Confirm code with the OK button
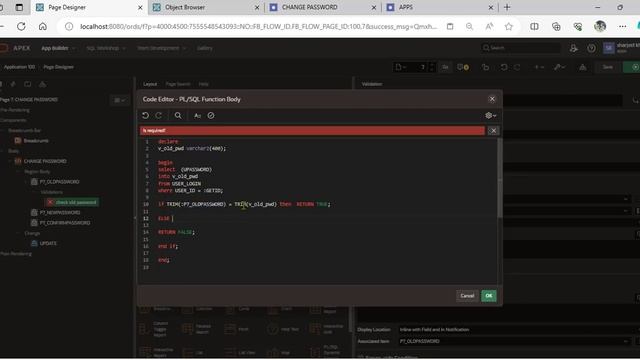The image size is (640, 360). (x=489, y=296)
